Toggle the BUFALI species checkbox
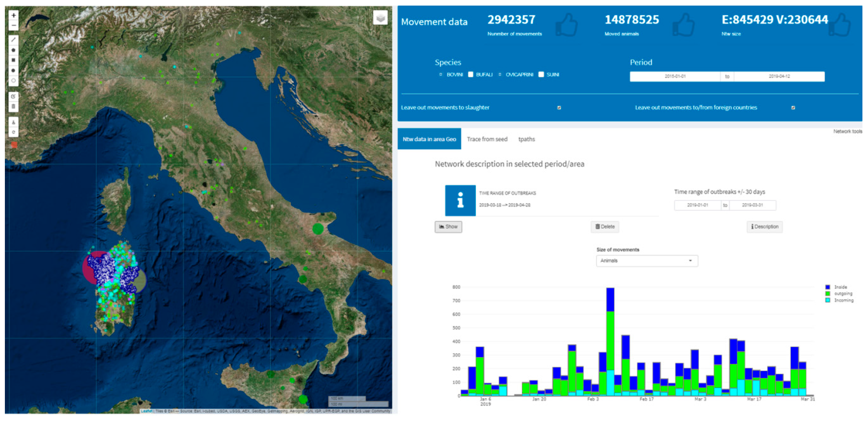 click(470, 74)
